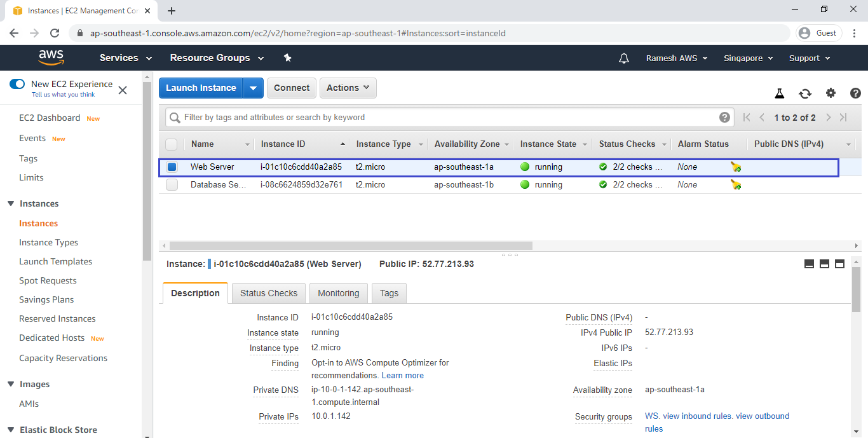Image resolution: width=868 pixels, height=438 pixels.
Task: Open the Services menu
Action: click(126, 58)
